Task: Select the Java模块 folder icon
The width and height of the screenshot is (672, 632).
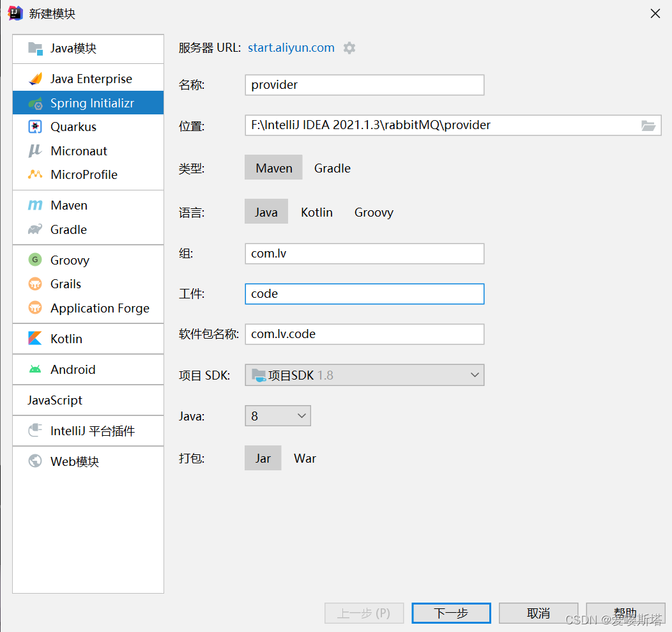Action: coord(35,49)
